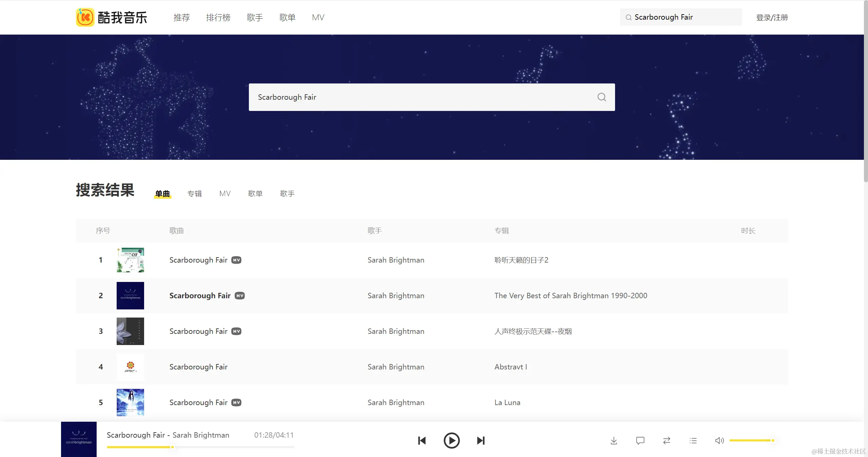The width and height of the screenshot is (868, 457).
Task: Click magnifier icon in large search box
Action: pos(601,97)
